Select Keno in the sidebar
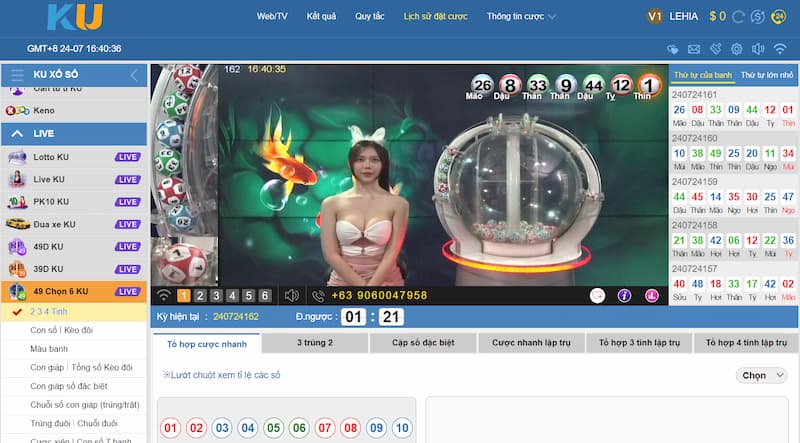Viewport: 800px width, 443px height. click(x=74, y=110)
